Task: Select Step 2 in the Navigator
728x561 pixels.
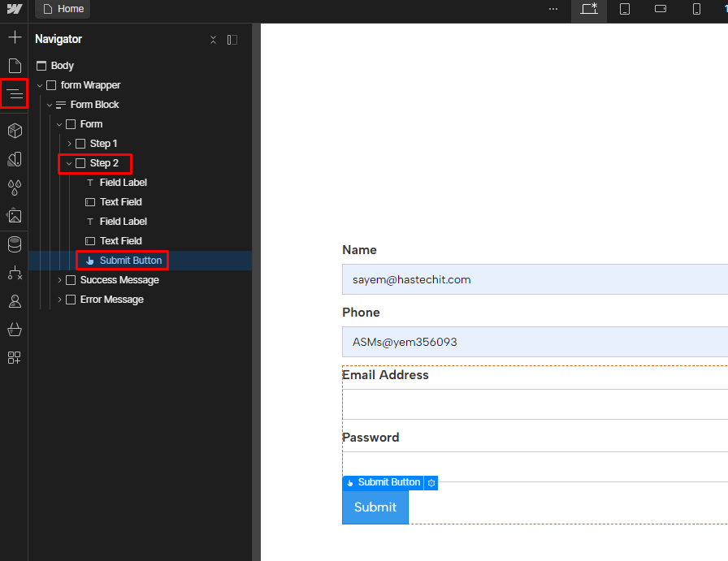Action: pyautogui.click(x=104, y=163)
